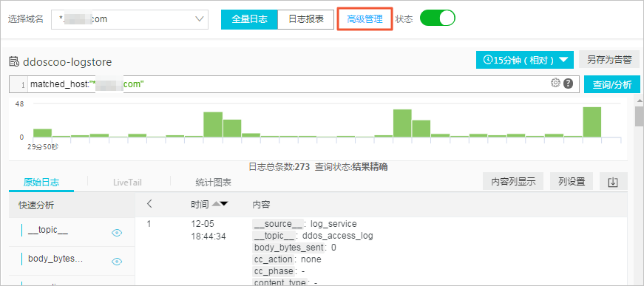The image size is (644, 286).
Task: Toggle the green 状态 switch off
Action: pos(438,18)
